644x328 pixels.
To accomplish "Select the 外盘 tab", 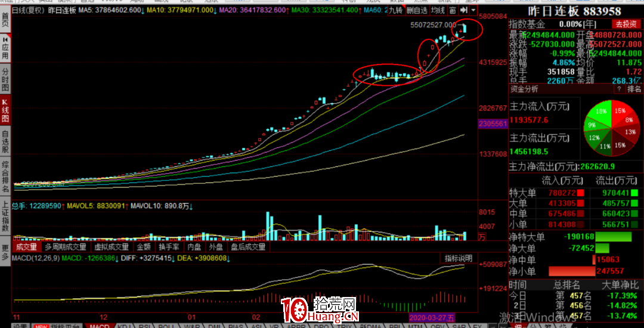I will pyautogui.click(x=215, y=247).
